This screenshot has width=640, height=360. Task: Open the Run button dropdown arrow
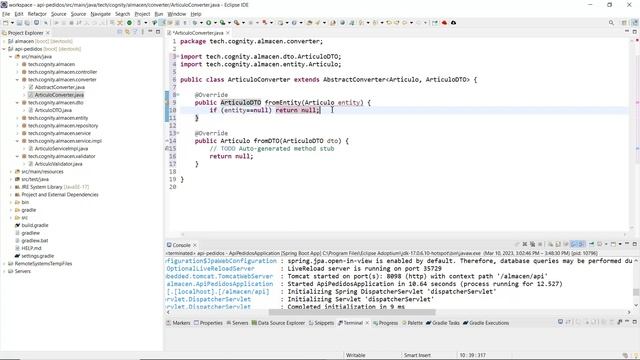point(215,23)
